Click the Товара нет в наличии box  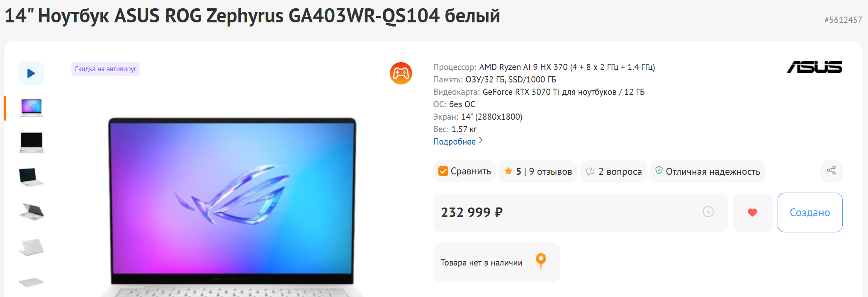point(496,262)
